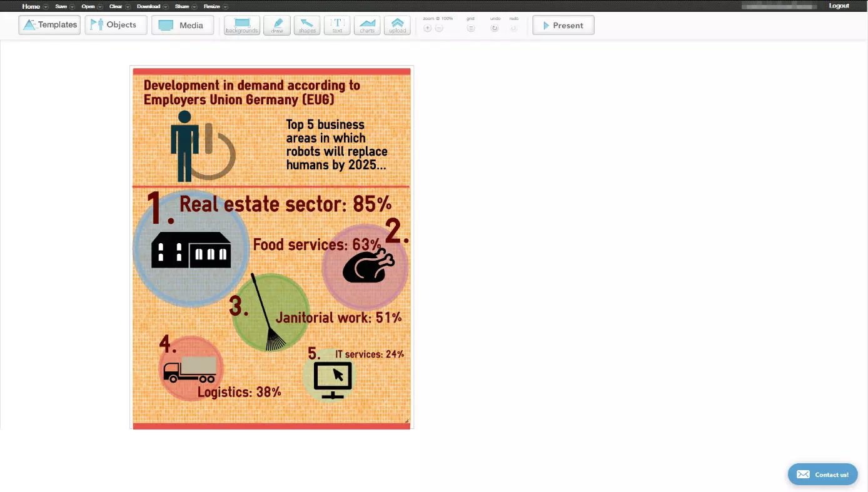868x492 pixels.
Task: Open the Resize menu
Action: (212, 6)
